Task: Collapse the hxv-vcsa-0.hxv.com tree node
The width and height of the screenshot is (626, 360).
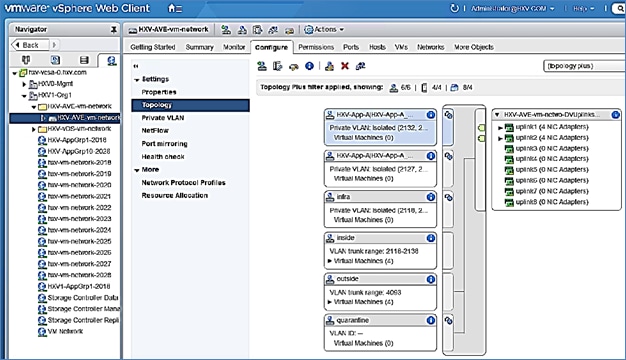Action: coord(15,73)
